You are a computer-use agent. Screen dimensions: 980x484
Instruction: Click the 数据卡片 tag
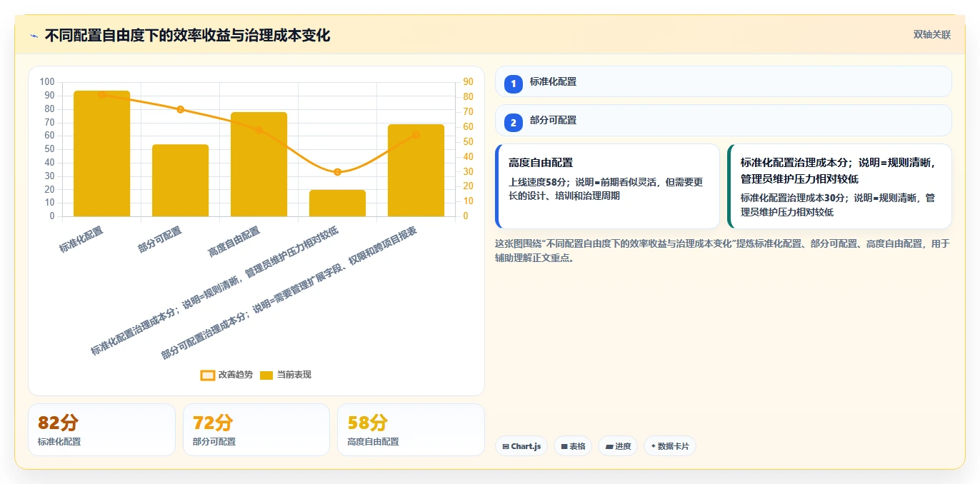click(x=670, y=446)
